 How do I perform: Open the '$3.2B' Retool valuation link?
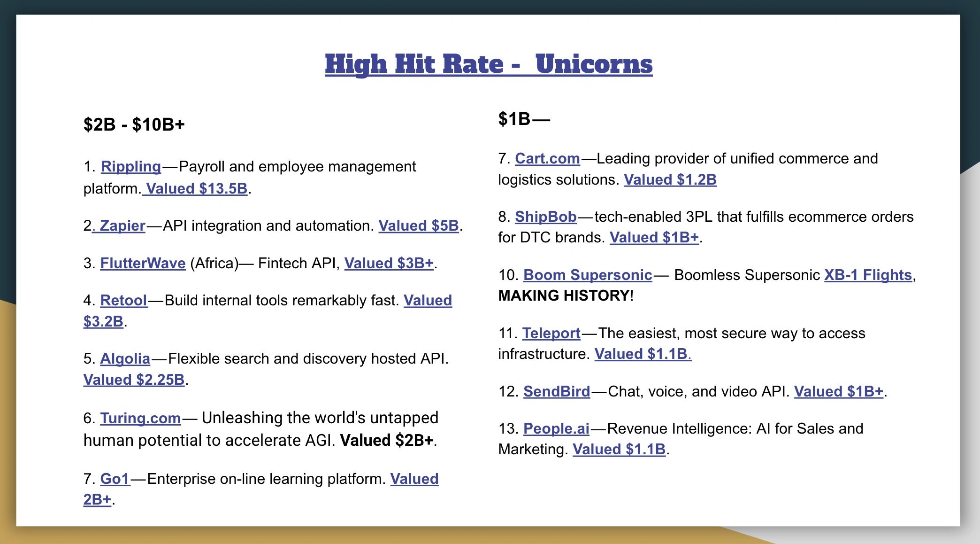coord(103,322)
